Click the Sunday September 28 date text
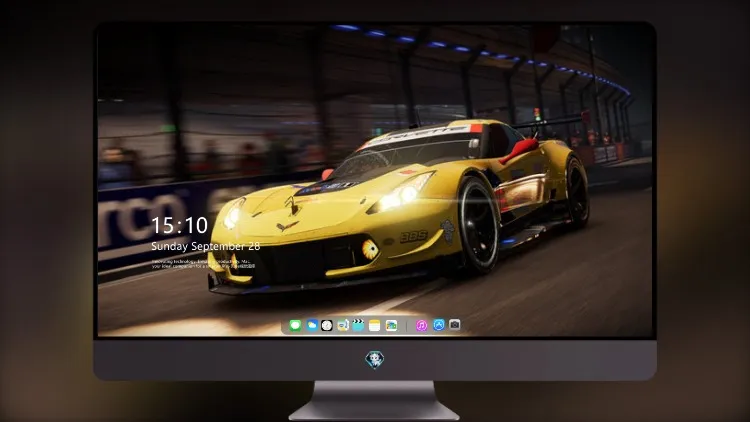 coord(206,246)
